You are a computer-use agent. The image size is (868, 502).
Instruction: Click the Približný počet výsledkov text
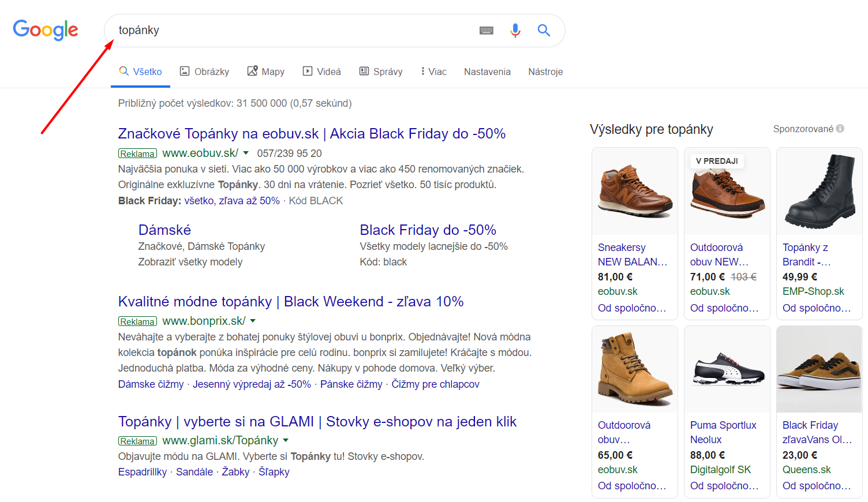click(x=235, y=103)
